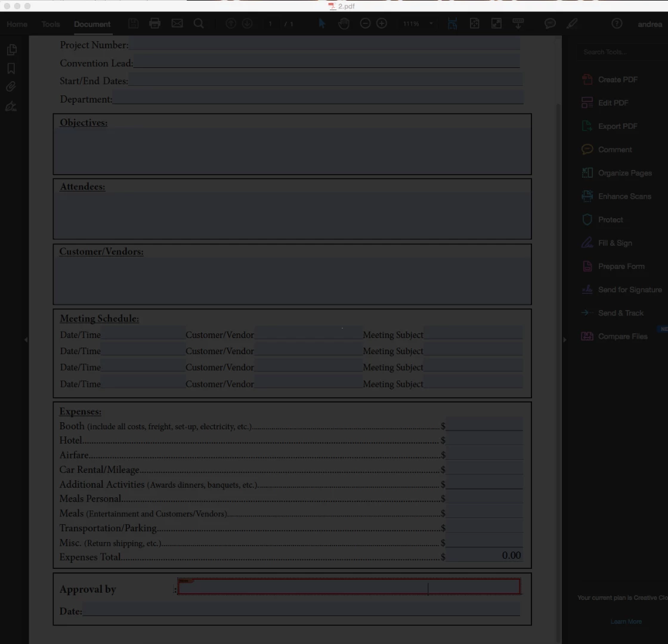Open the Protect tool
The width and height of the screenshot is (668, 644).
tap(602, 220)
